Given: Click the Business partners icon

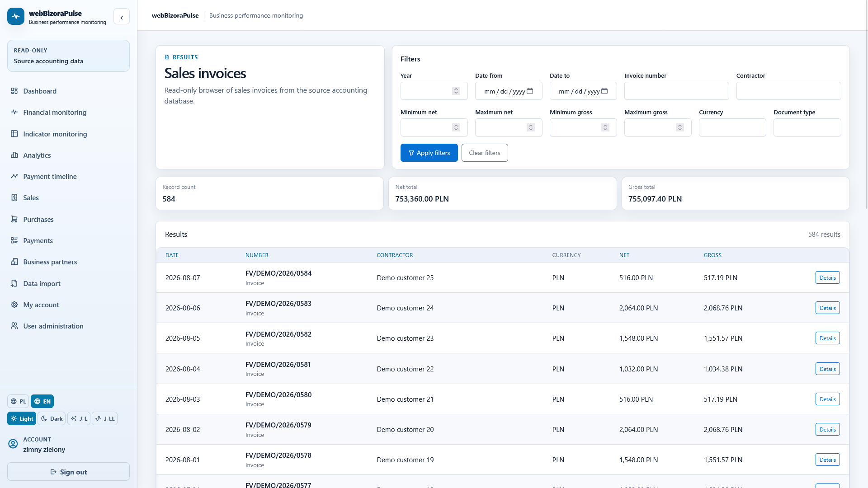Looking at the screenshot, I should coord(14,262).
